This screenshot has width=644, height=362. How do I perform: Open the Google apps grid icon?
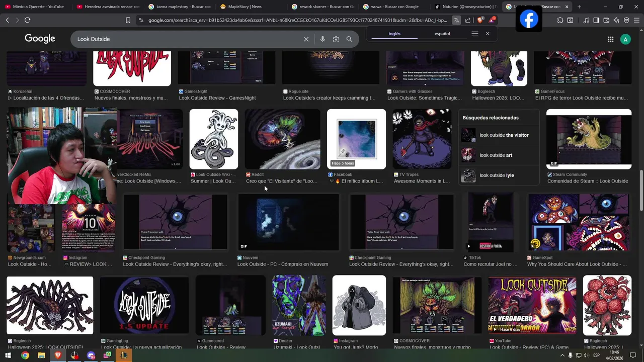point(610,39)
